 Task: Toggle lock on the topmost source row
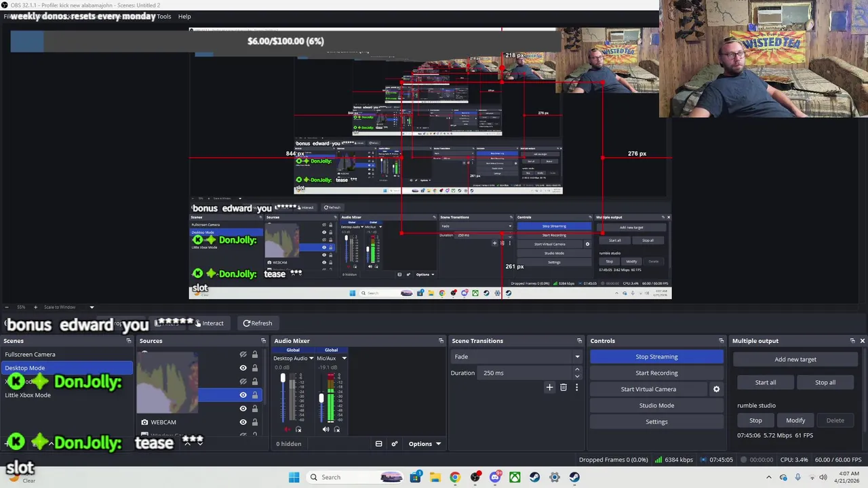(x=255, y=354)
